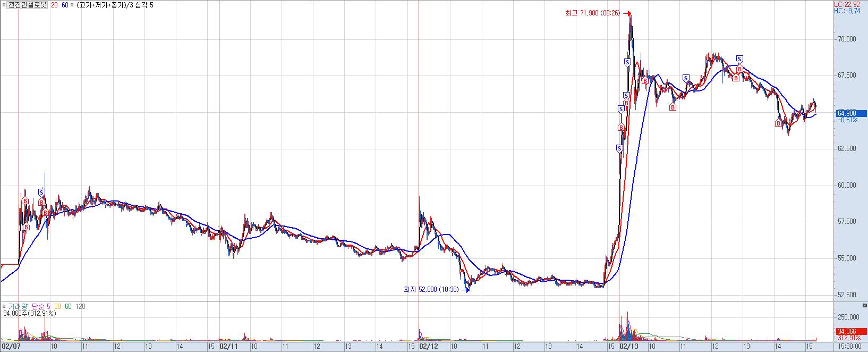The width and height of the screenshot is (868, 352).
Task: Click the 최고 71,900 (09:26) high label
Action: 592,13
